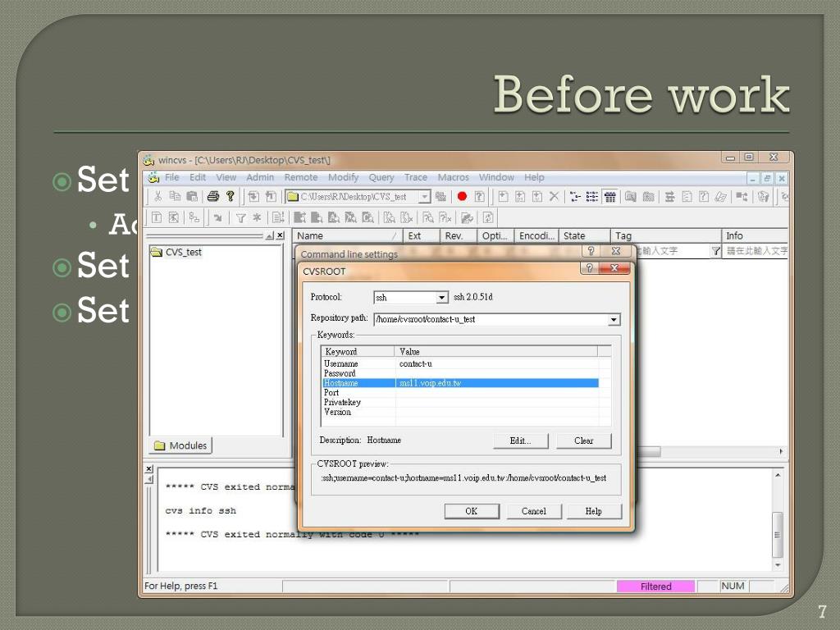Click the printer icon in toolbar

[x=212, y=197]
